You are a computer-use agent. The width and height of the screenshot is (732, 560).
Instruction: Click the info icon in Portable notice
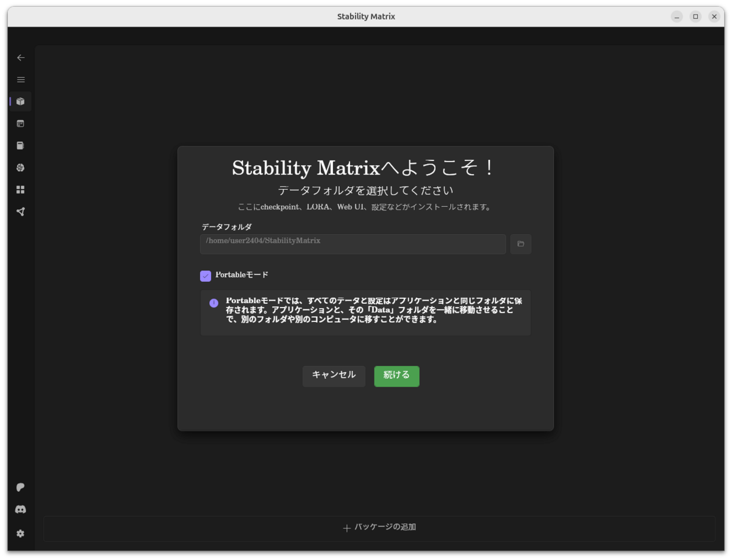213,303
